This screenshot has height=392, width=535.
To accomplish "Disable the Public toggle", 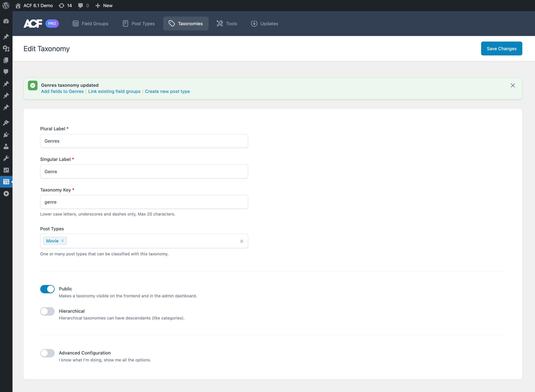I will click(x=47, y=289).
